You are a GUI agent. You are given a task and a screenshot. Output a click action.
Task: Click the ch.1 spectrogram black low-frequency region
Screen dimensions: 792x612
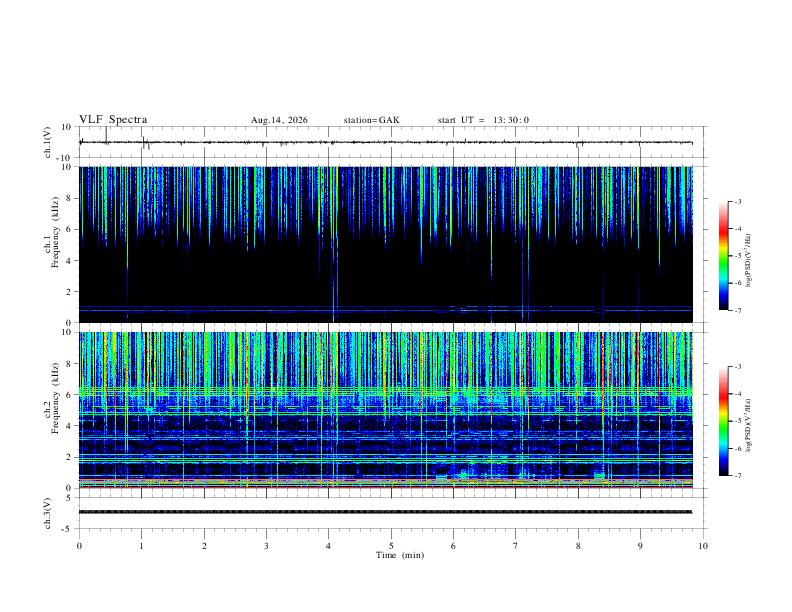click(385, 273)
